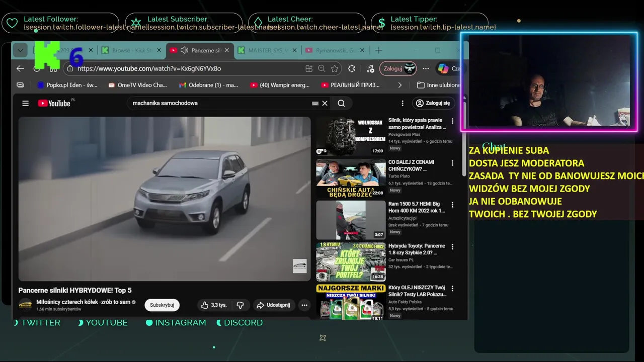Close the Rymanowski tab
This screenshot has width=644, height=362.
pos(363,50)
